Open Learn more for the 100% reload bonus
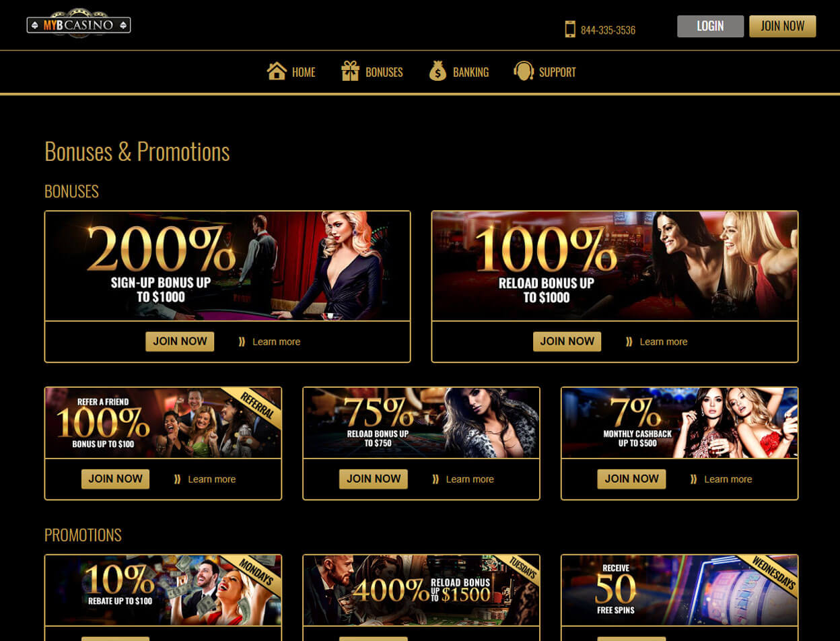 click(x=663, y=341)
